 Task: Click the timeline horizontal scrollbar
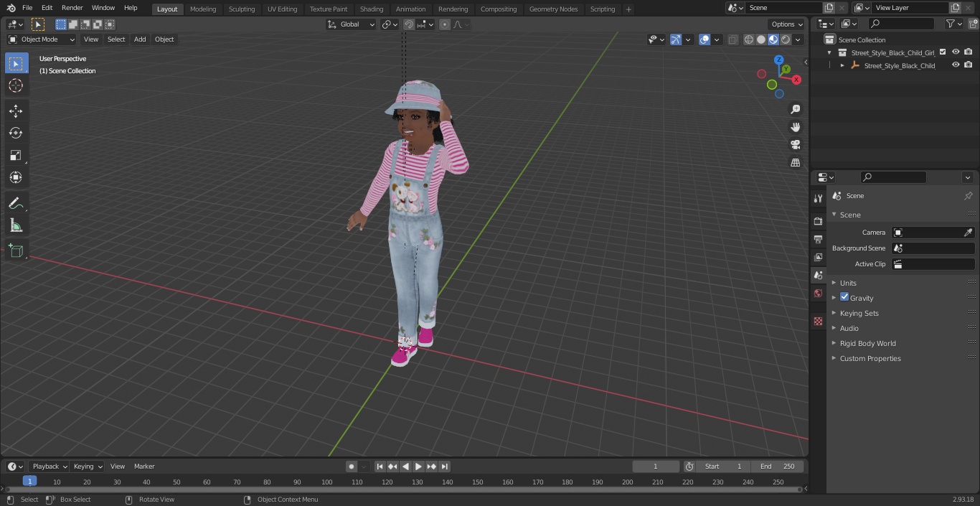click(404, 489)
